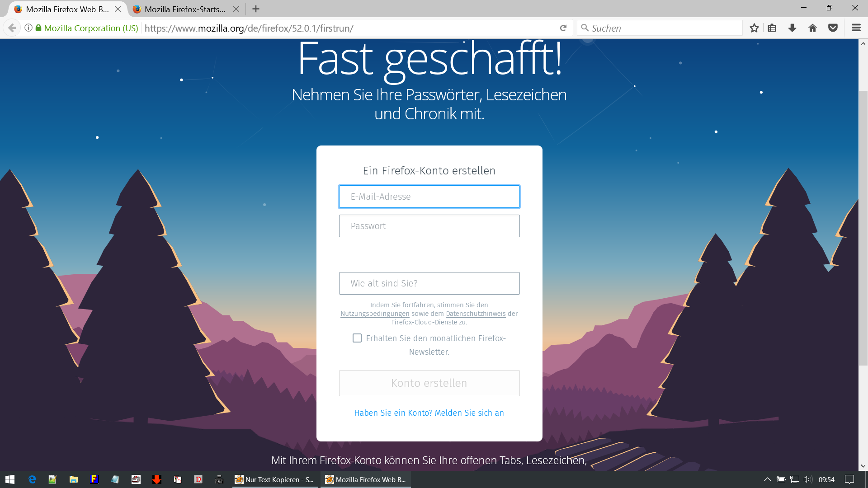868x488 pixels.
Task: Click the bookmark star icon
Action: point(754,28)
